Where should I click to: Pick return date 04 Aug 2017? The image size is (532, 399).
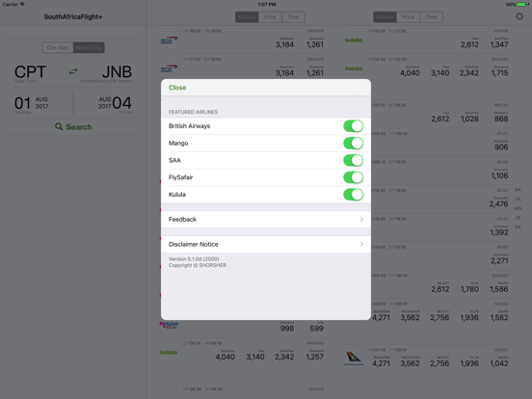tap(115, 104)
